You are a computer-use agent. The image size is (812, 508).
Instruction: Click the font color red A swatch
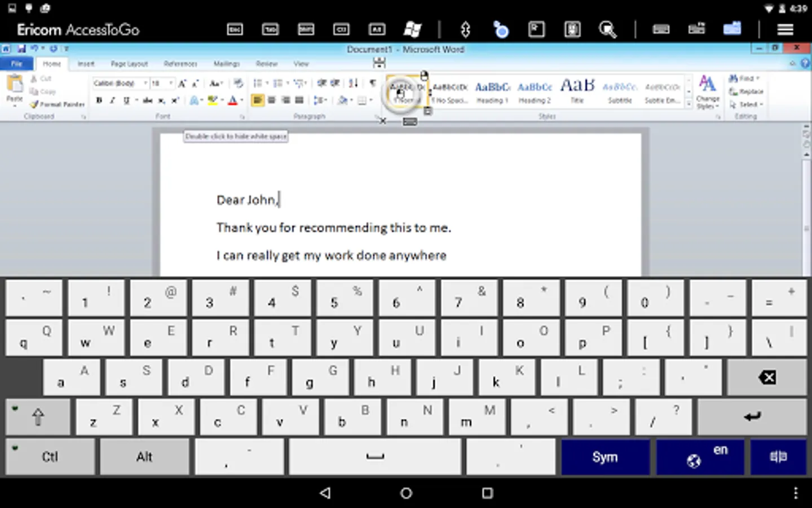click(x=232, y=100)
